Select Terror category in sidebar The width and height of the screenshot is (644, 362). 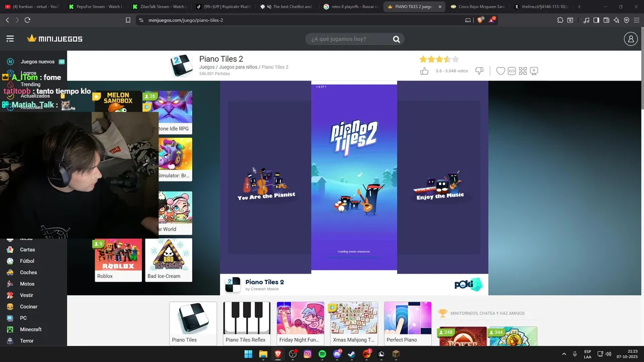27,341
